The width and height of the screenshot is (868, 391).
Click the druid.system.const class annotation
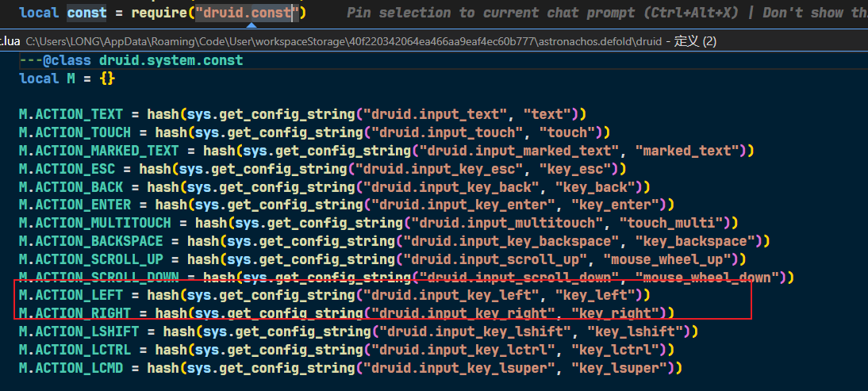tap(171, 60)
